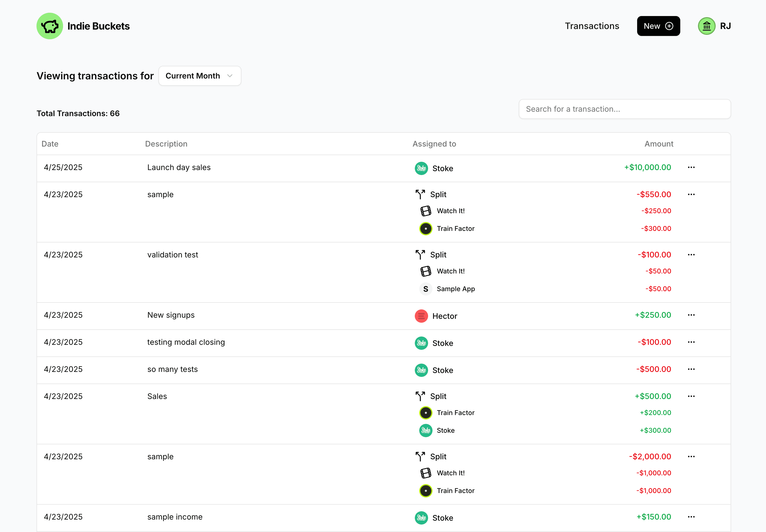
Task: Click the RJ profile link
Action: coord(725,26)
